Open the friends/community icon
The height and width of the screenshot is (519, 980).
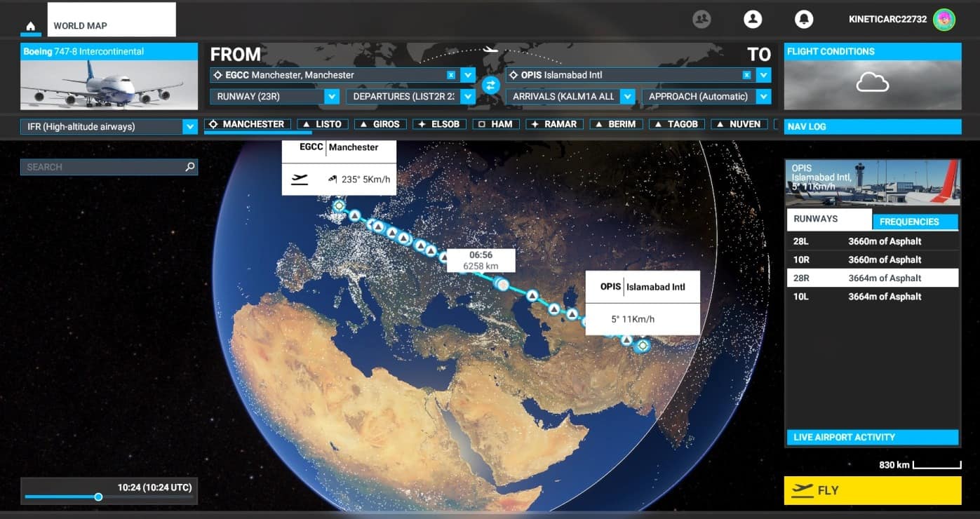pos(702,20)
